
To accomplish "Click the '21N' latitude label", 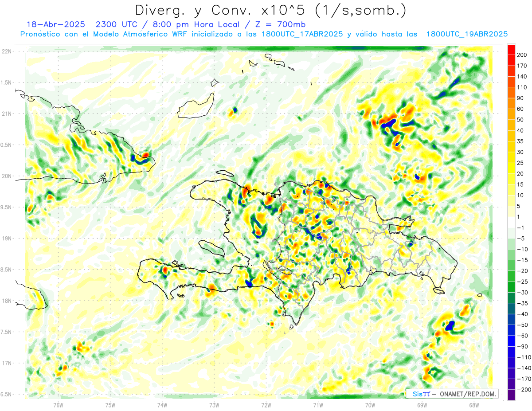I will 7,114.
